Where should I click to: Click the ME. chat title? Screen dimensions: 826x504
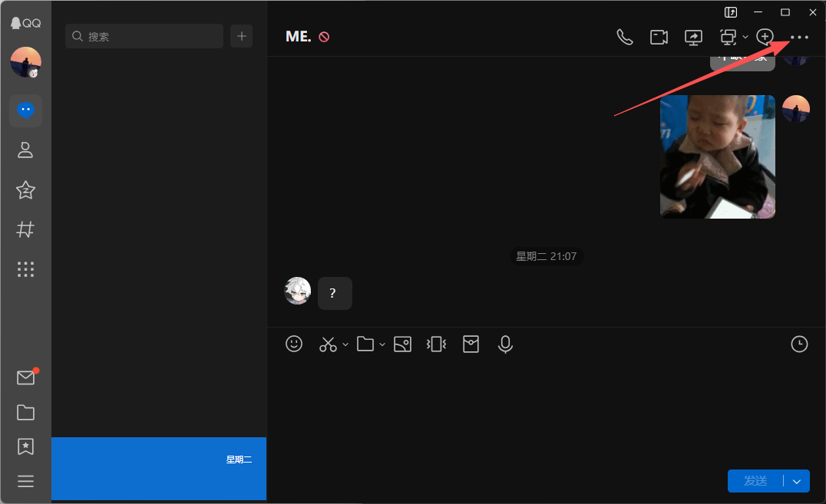298,36
